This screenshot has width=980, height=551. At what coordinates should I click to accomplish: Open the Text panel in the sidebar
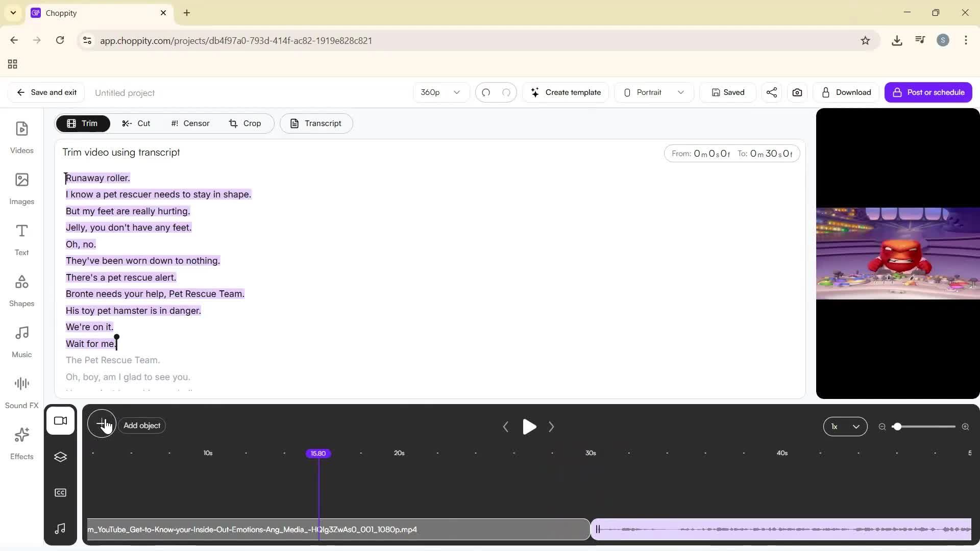[x=21, y=239]
